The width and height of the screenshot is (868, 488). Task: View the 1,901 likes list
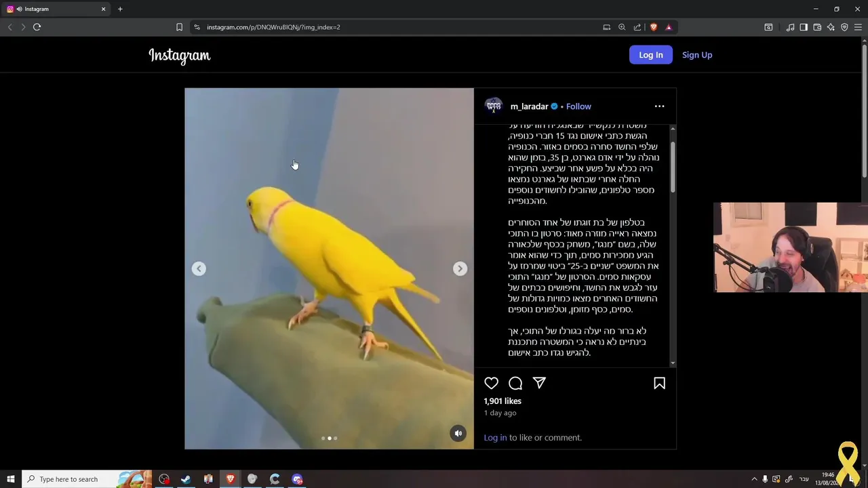click(502, 401)
